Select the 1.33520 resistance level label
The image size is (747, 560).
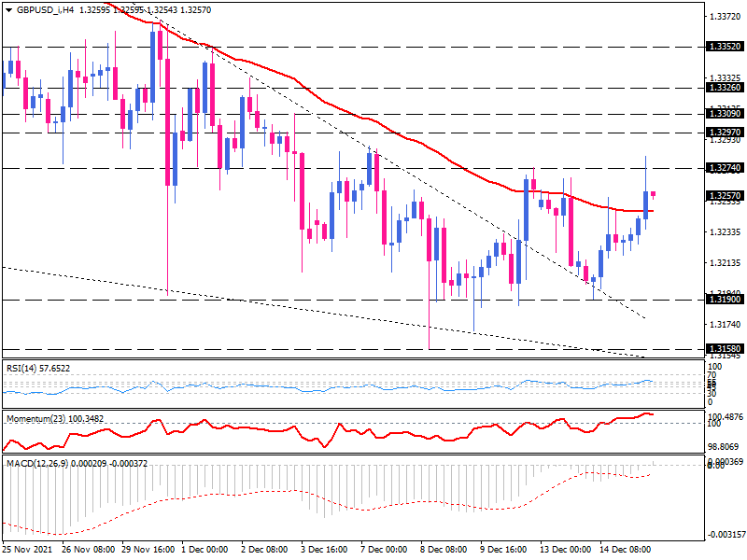tap(725, 46)
